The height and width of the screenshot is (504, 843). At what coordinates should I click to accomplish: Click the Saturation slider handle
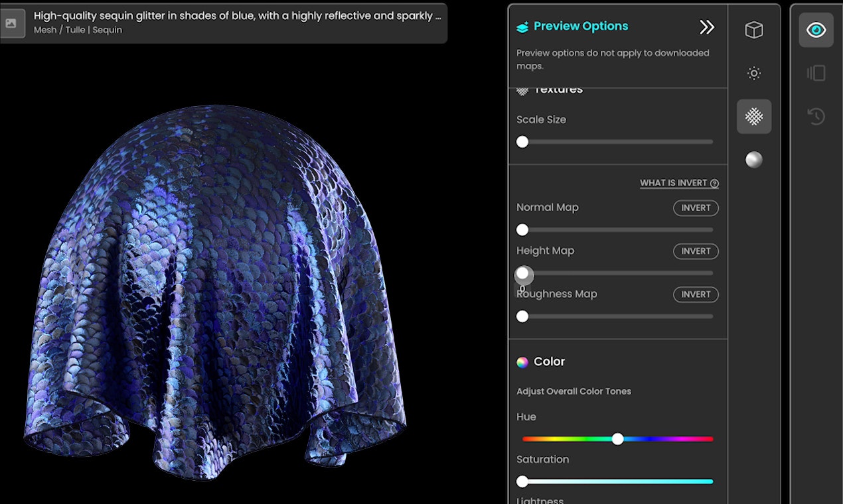click(x=522, y=481)
